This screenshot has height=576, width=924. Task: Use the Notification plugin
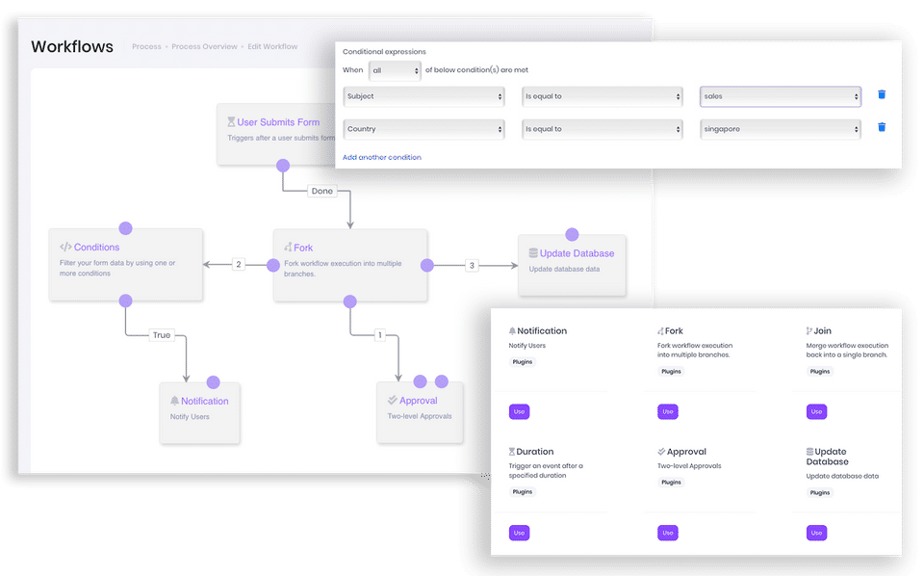point(519,411)
